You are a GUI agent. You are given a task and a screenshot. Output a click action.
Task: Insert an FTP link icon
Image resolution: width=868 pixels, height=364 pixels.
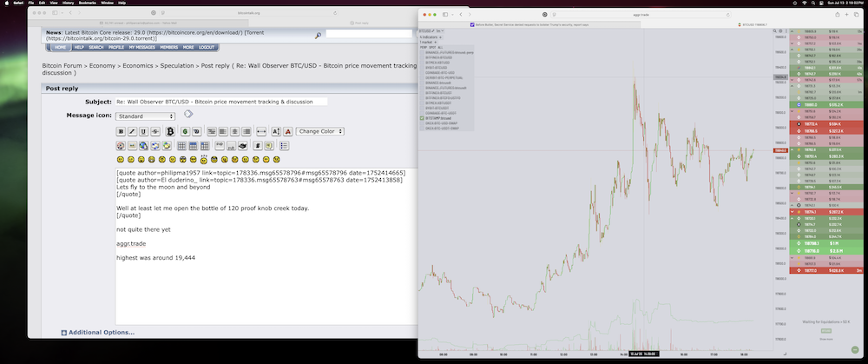tap(167, 146)
